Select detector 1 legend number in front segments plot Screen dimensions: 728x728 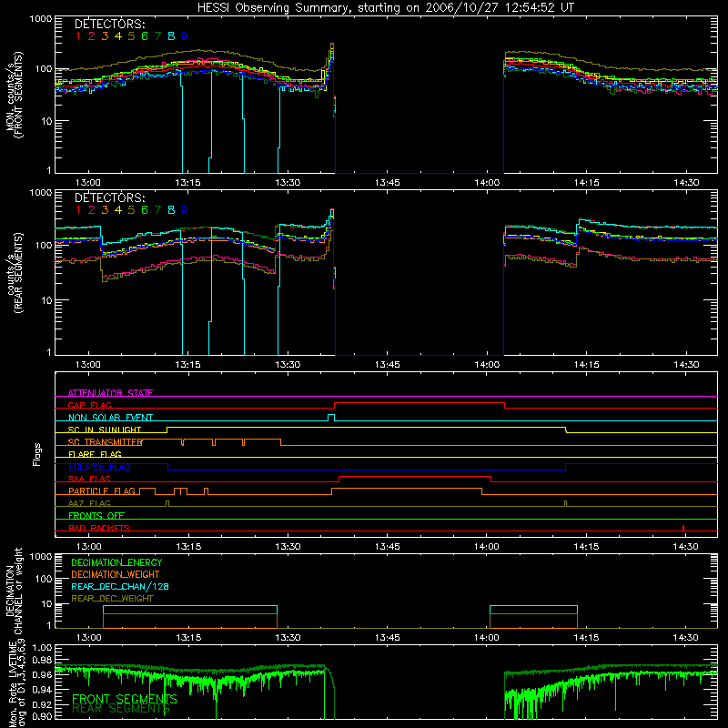pyautogui.click(x=78, y=35)
